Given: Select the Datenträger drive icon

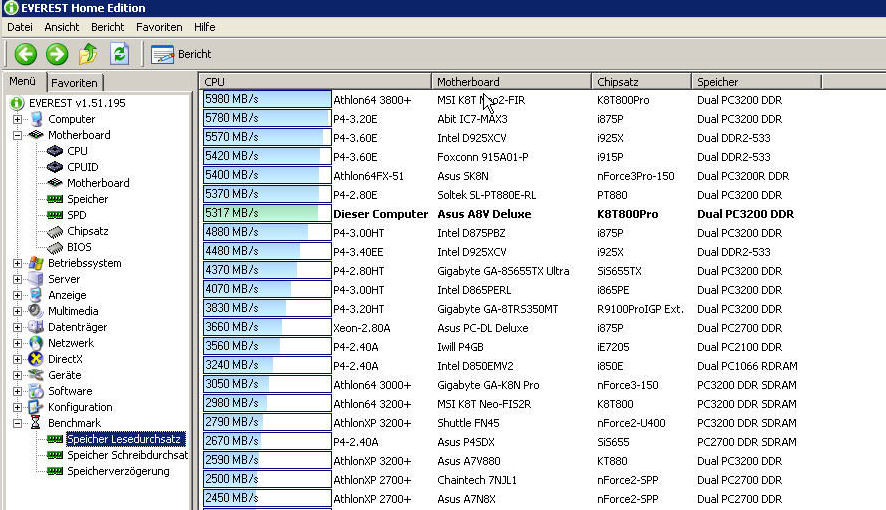Looking at the screenshot, I should coord(36,326).
